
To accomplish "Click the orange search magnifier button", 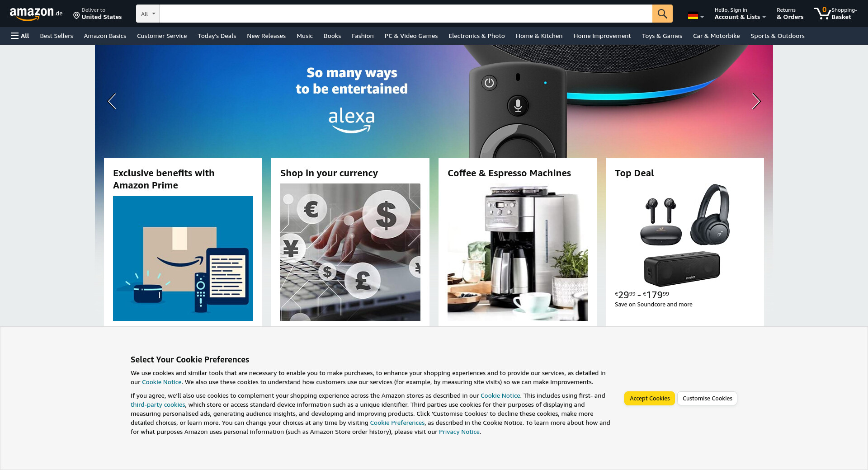I will tap(662, 14).
